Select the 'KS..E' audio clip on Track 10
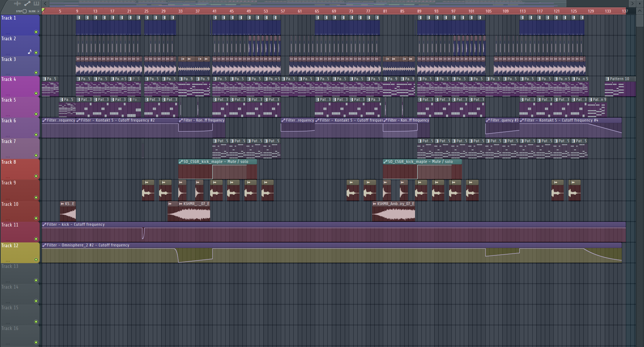 68,211
